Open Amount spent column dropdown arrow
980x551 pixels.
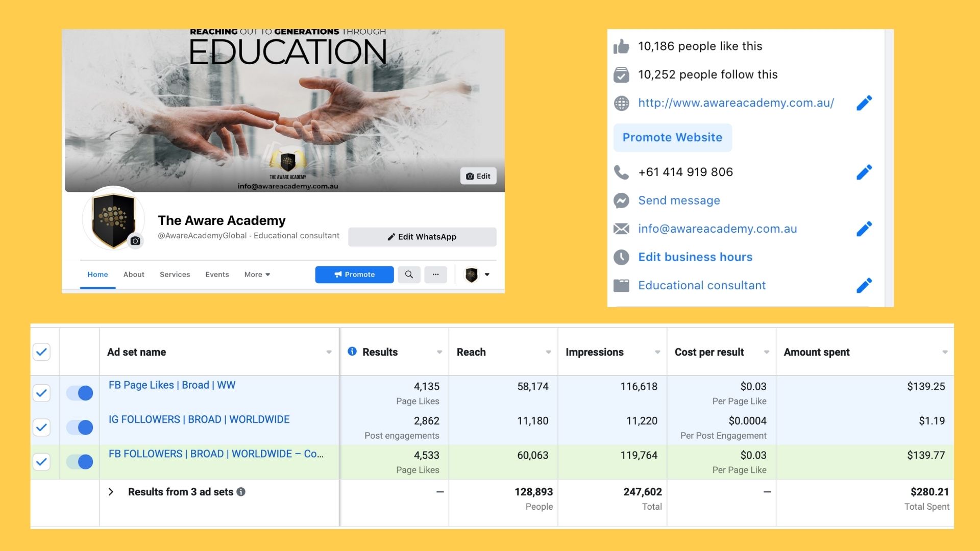[x=945, y=352]
